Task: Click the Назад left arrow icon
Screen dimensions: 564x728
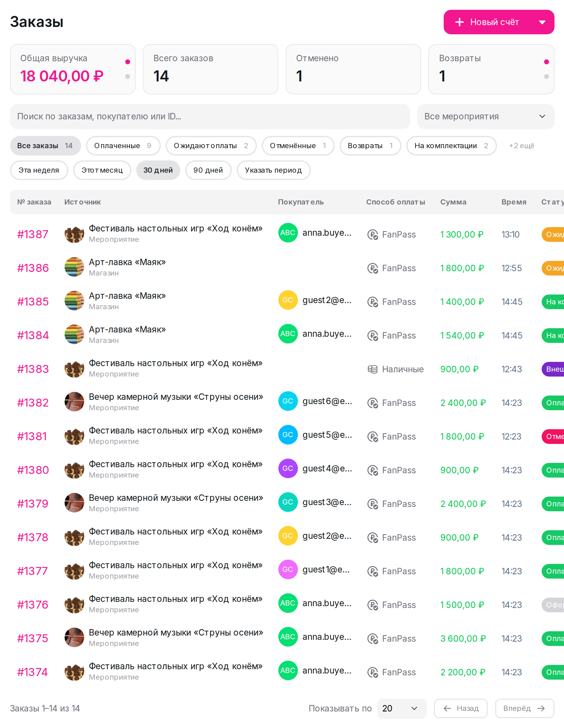Action: [447, 708]
